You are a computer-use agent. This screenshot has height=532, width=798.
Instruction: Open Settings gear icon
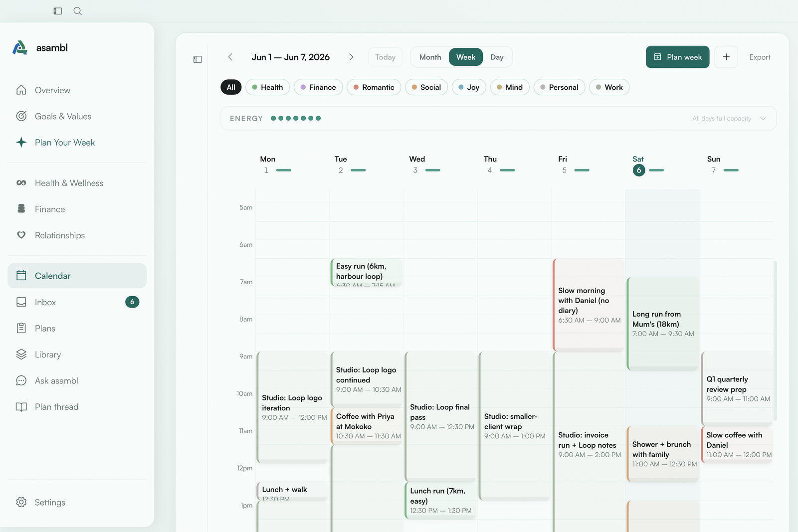[x=21, y=503]
